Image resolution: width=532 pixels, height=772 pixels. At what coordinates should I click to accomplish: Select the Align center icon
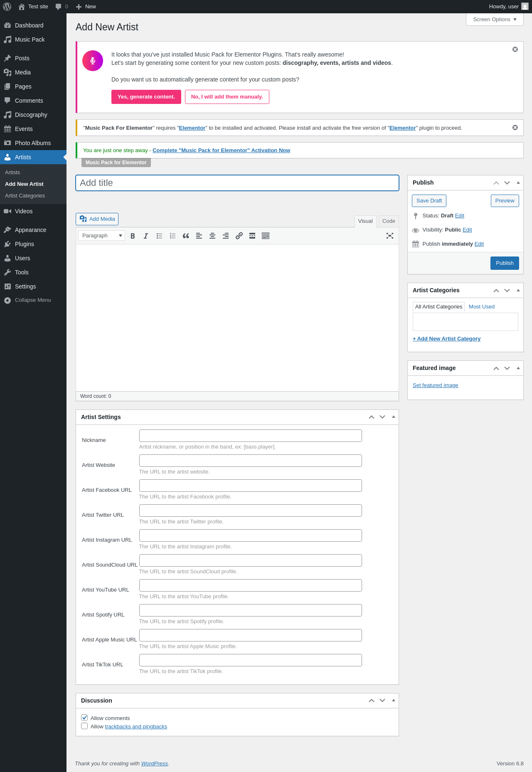point(212,236)
